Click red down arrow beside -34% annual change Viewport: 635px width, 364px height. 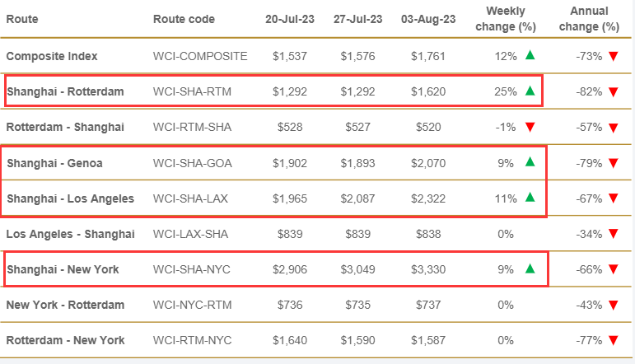(x=614, y=234)
